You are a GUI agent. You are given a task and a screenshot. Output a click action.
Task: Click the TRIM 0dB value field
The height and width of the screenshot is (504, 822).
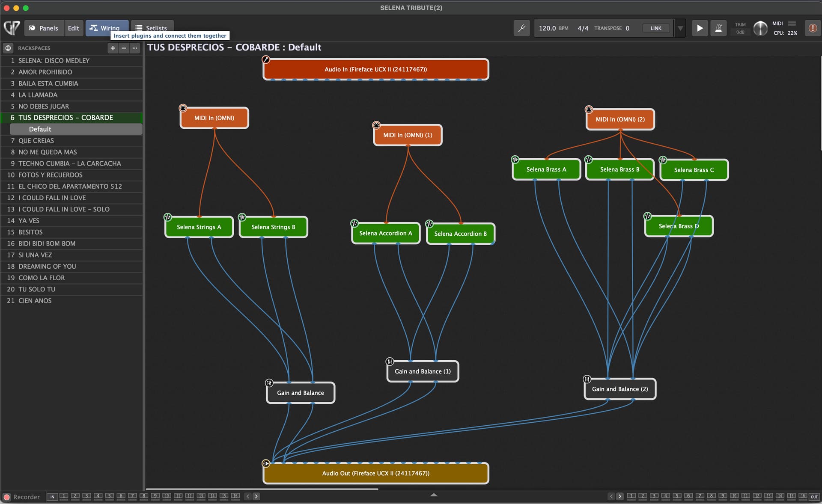[740, 32]
